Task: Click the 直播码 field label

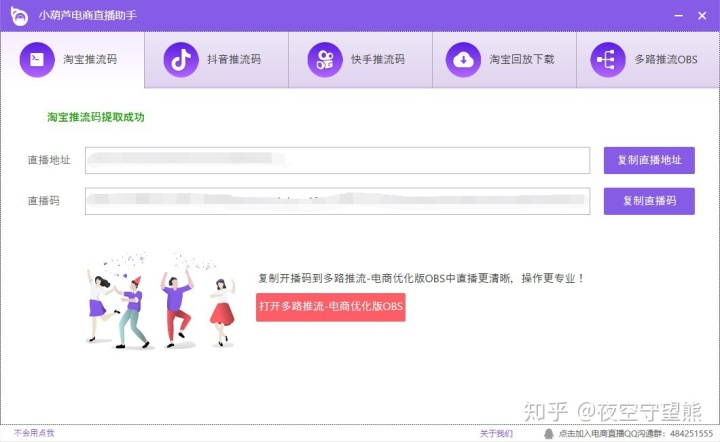Action: coord(44,201)
